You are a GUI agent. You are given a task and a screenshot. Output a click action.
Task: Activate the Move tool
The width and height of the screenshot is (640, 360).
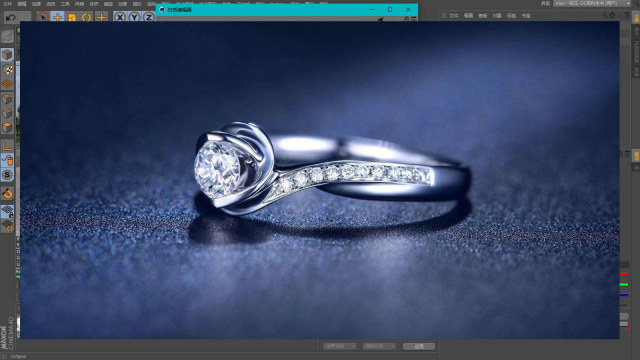tap(58, 18)
